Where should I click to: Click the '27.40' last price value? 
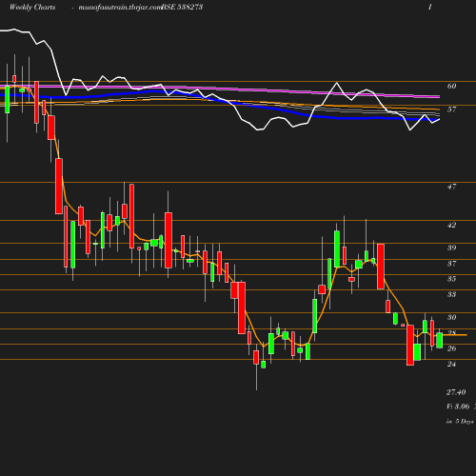click(456, 392)
